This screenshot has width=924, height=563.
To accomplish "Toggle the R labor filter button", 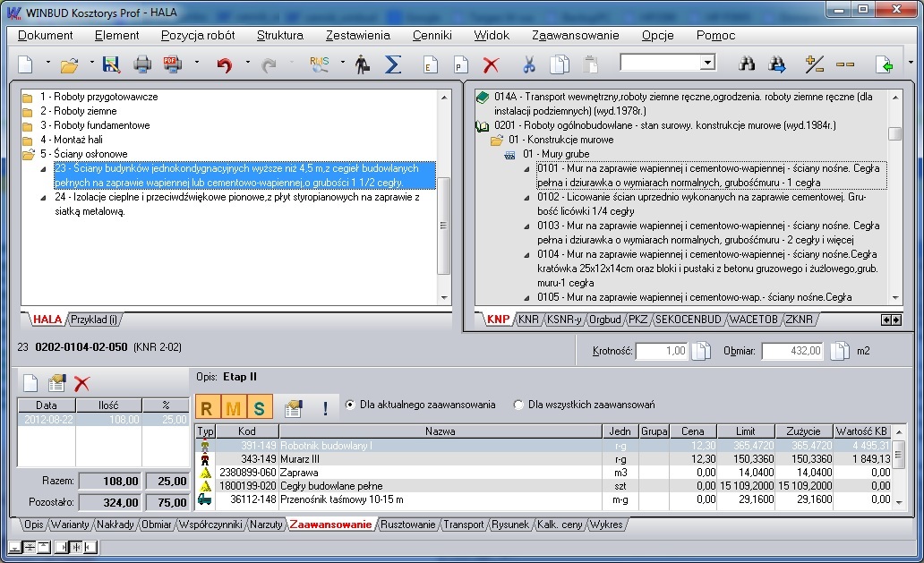I will [207, 407].
